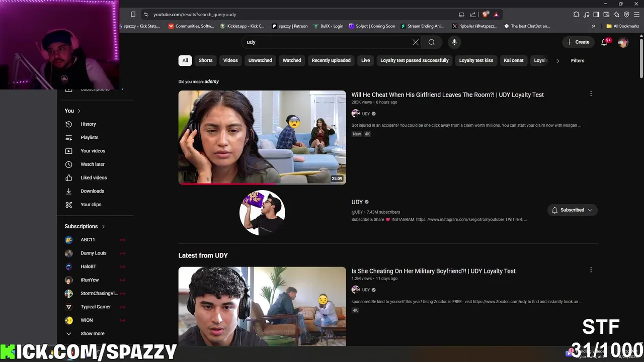The height and width of the screenshot is (362, 644).
Task: Open the Subscribed notification dropdown for UDY
Action: (x=572, y=210)
